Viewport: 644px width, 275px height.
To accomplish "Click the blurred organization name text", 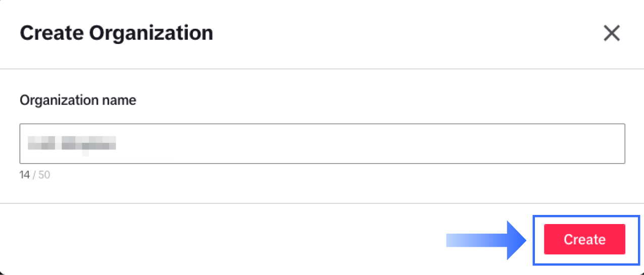I will tap(72, 143).
